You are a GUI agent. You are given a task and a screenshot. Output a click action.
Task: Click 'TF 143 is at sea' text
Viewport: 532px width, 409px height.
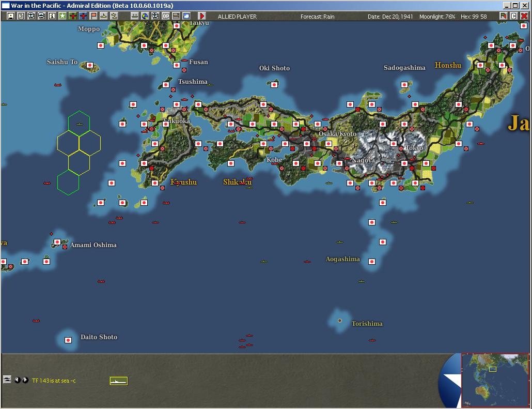(51, 381)
